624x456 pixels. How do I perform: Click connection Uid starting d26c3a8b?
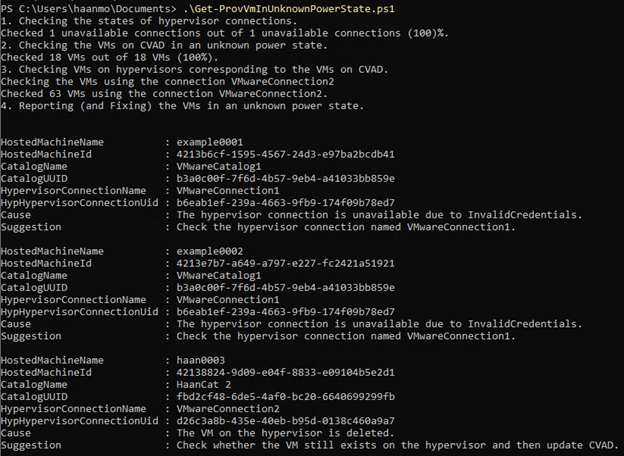click(x=285, y=421)
